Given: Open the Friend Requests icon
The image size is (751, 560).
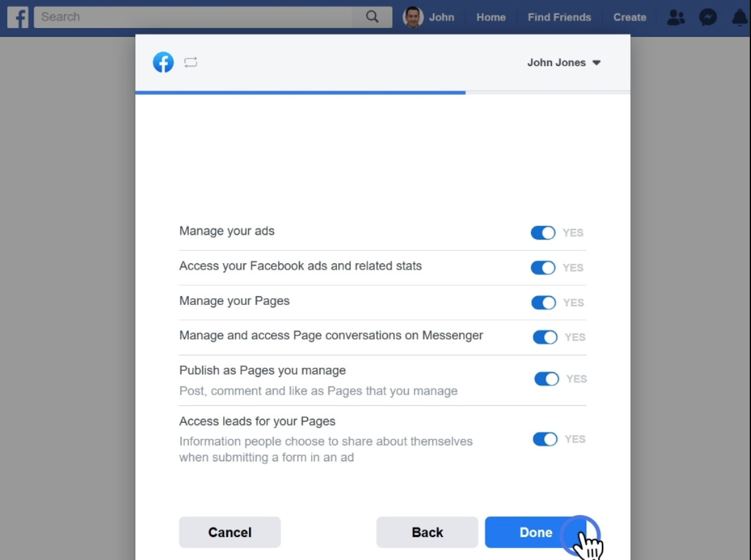Looking at the screenshot, I should tap(676, 17).
